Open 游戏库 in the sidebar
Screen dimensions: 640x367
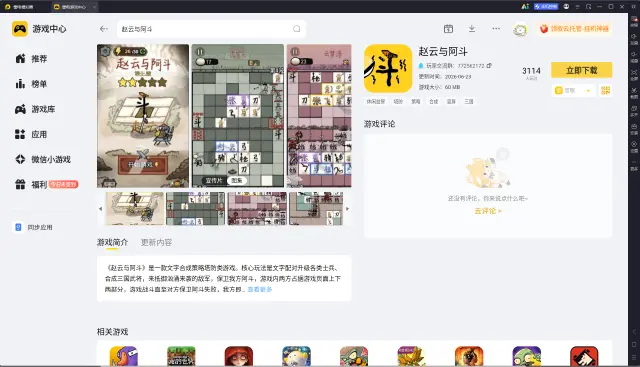tap(35, 109)
